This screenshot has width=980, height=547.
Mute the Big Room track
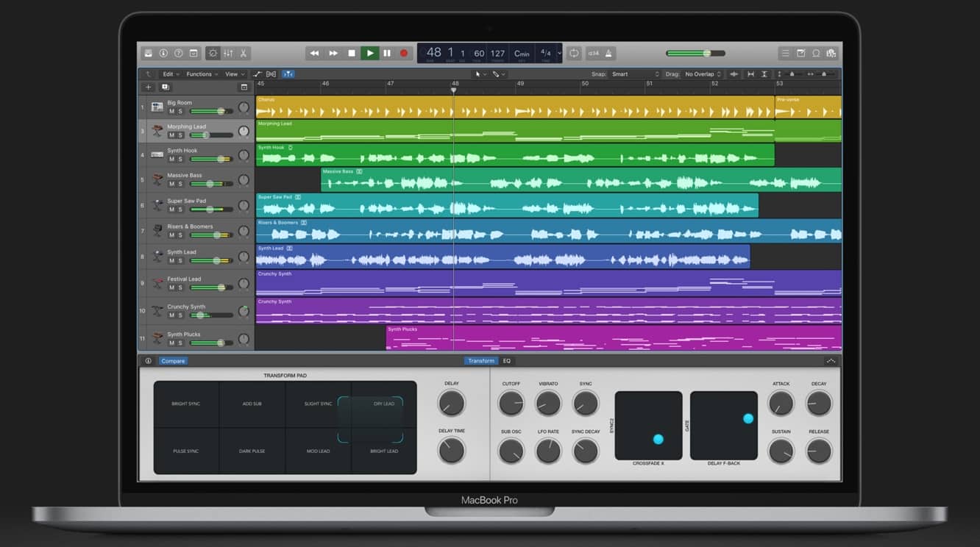pos(171,112)
